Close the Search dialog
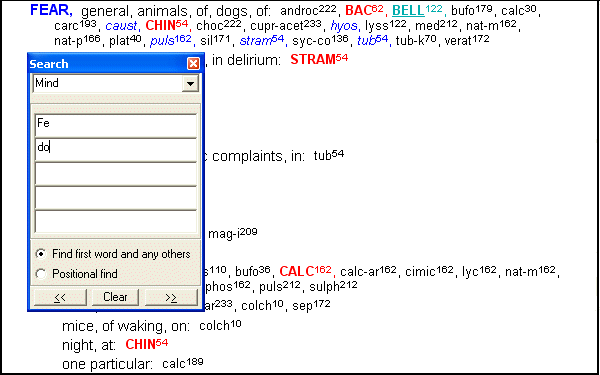 pos(194,64)
